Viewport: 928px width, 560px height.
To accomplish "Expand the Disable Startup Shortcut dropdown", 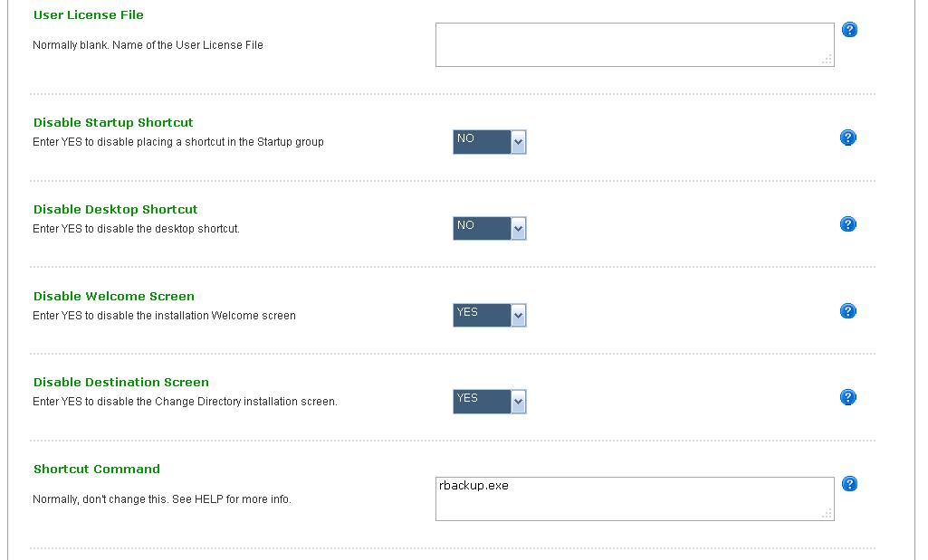I will (490, 142).
